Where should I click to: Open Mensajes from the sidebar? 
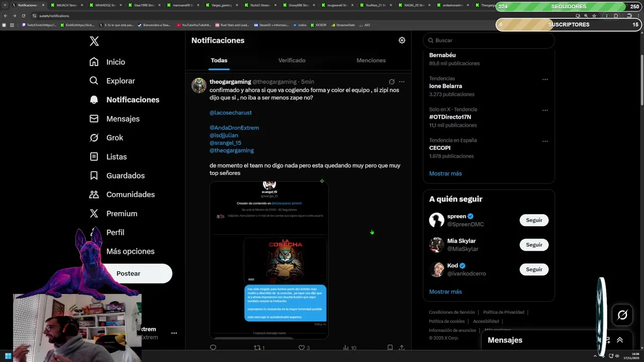(114, 119)
